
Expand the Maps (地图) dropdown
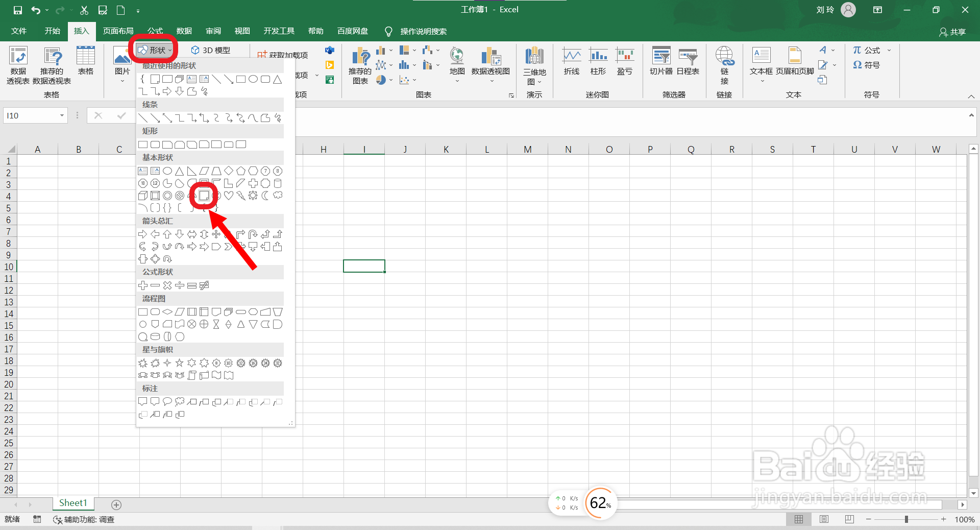(x=457, y=81)
